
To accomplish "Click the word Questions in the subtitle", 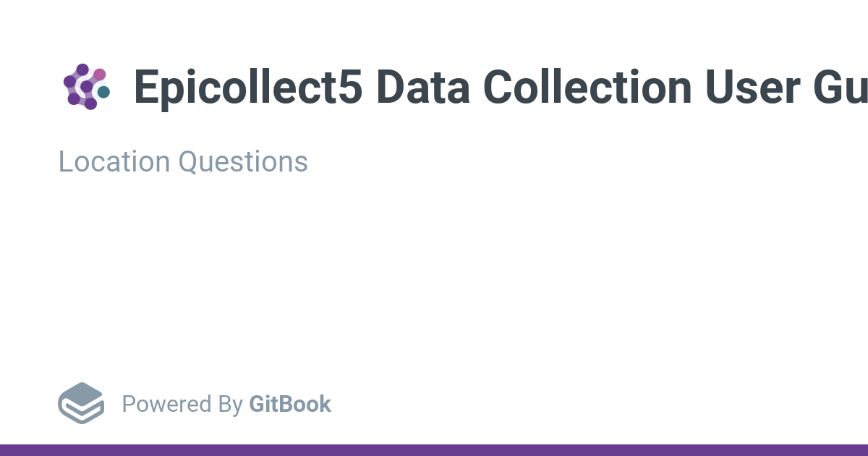I will pyautogui.click(x=243, y=161).
